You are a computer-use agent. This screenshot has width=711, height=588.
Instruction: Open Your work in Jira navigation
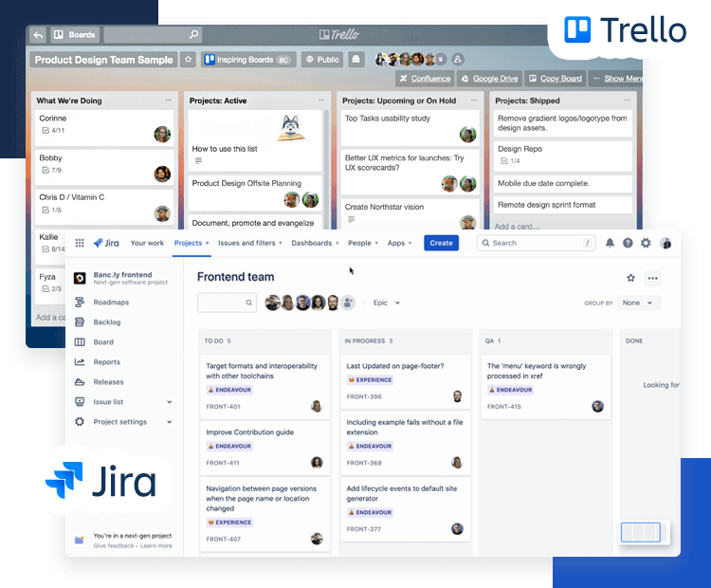[147, 243]
